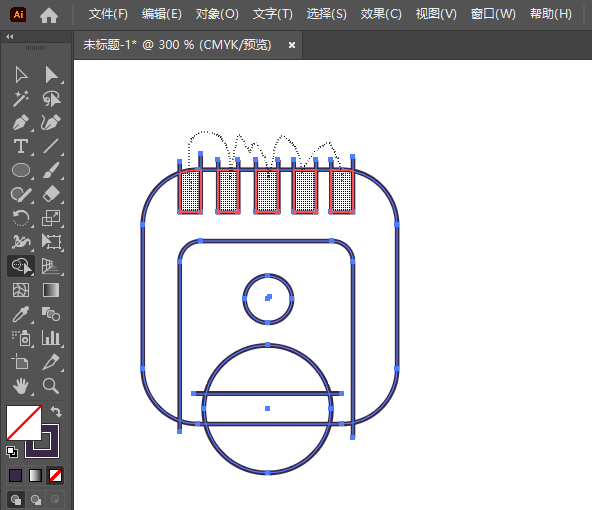Swap fill and stroke colors

pos(56,411)
